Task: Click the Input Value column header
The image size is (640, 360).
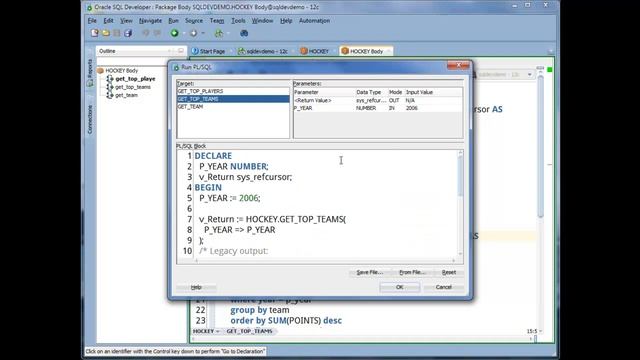Action: point(419,92)
